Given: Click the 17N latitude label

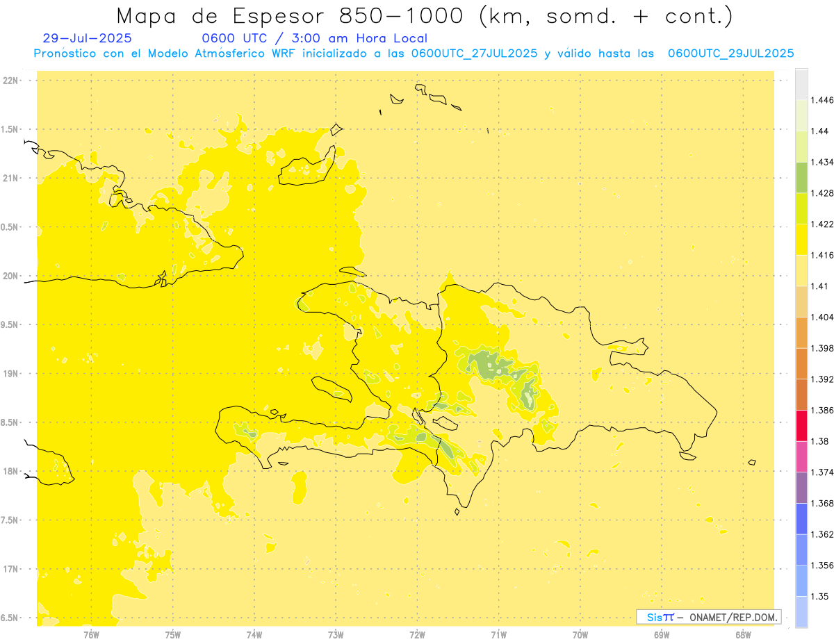Looking at the screenshot, I should (x=12, y=569).
